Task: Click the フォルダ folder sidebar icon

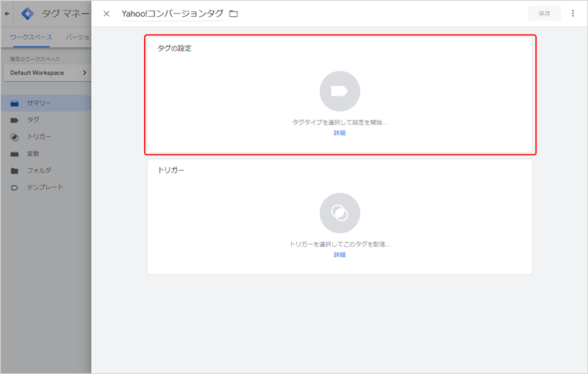Action: coord(15,171)
